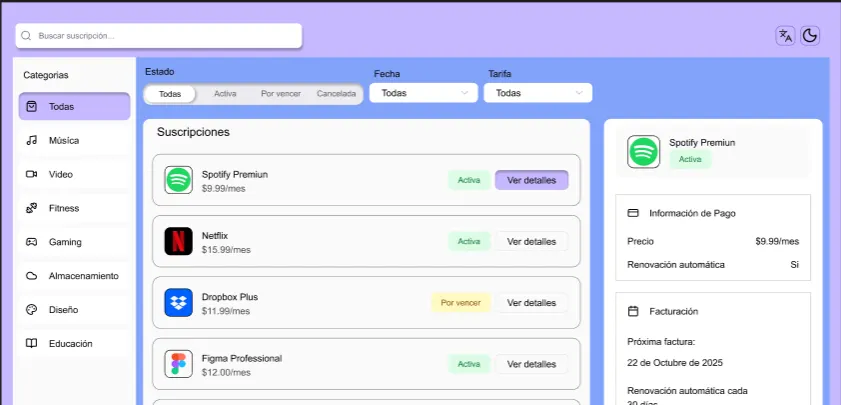The width and height of the screenshot is (841, 405).
Task: Select the Música category
Action: tap(74, 141)
